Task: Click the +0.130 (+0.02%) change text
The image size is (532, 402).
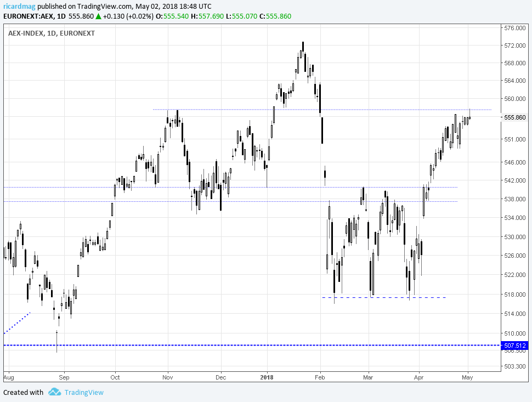Action: coord(128,16)
